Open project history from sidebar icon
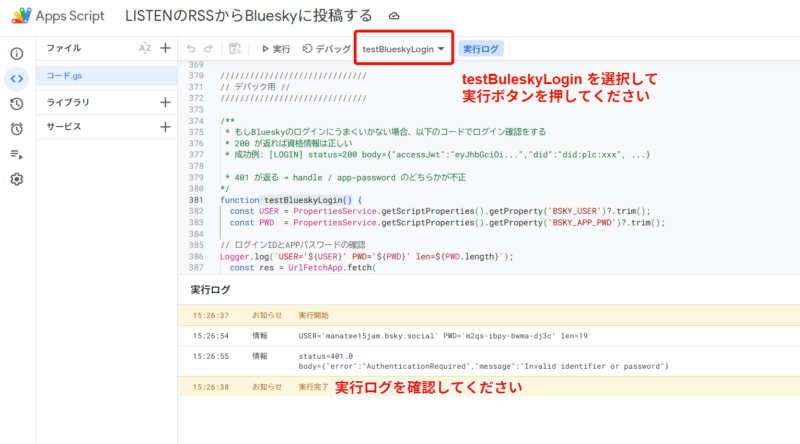The width and height of the screenshot is (800, 444). tap(17, 104)
